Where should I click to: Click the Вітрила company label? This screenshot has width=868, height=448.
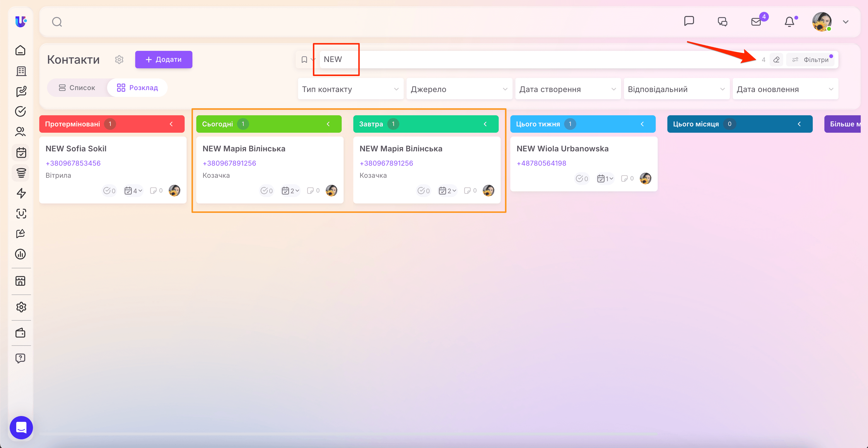(x=58, y=175)
